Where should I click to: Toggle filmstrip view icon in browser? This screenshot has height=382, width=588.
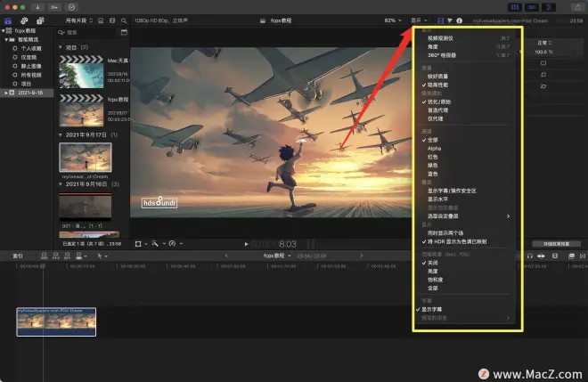(x=112, y=20)
